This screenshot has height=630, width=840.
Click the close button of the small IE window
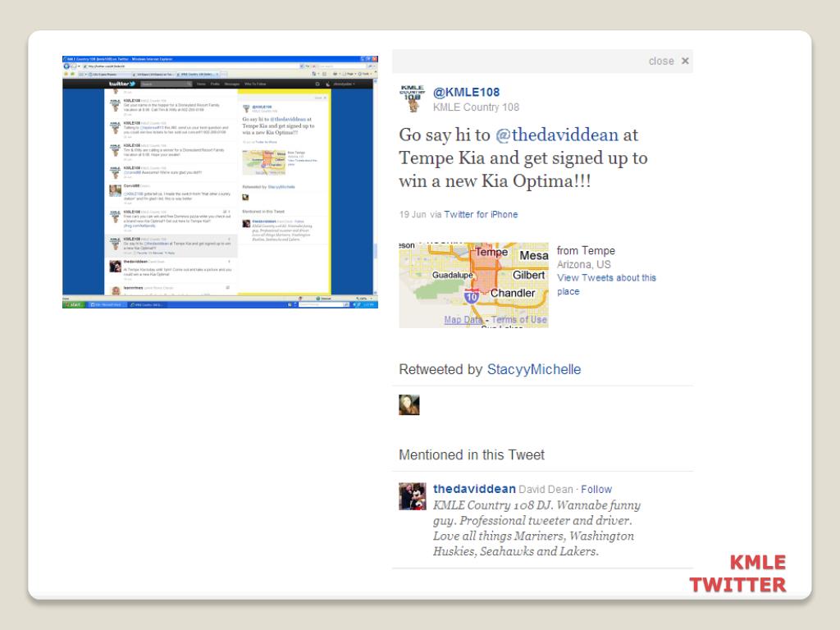coord(374,59)
